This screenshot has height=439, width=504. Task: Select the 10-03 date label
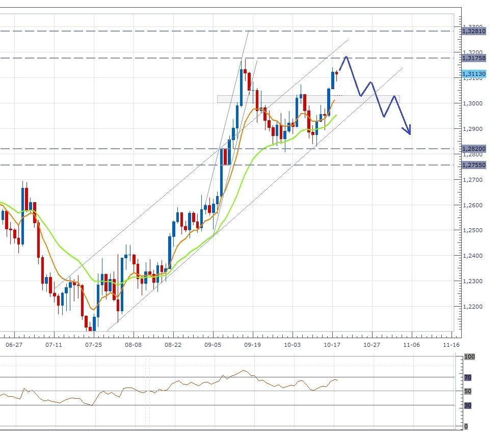click(292, 345)
